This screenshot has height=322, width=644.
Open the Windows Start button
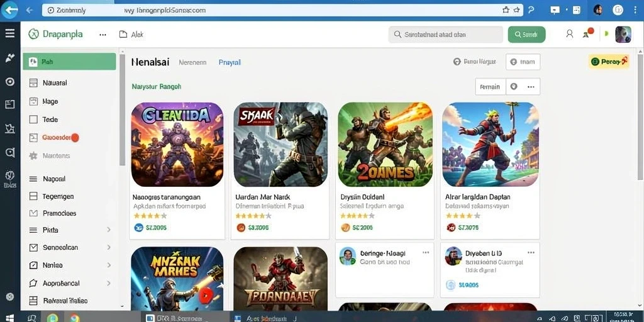pos(9,318)
